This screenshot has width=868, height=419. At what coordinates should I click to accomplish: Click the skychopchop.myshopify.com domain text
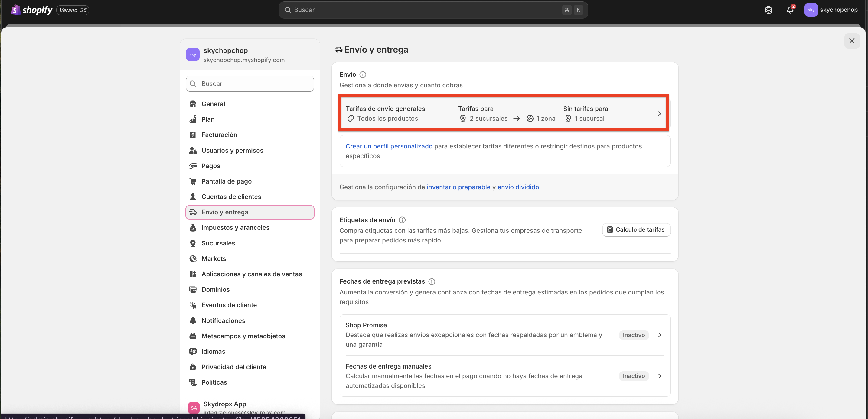point(244,60)
